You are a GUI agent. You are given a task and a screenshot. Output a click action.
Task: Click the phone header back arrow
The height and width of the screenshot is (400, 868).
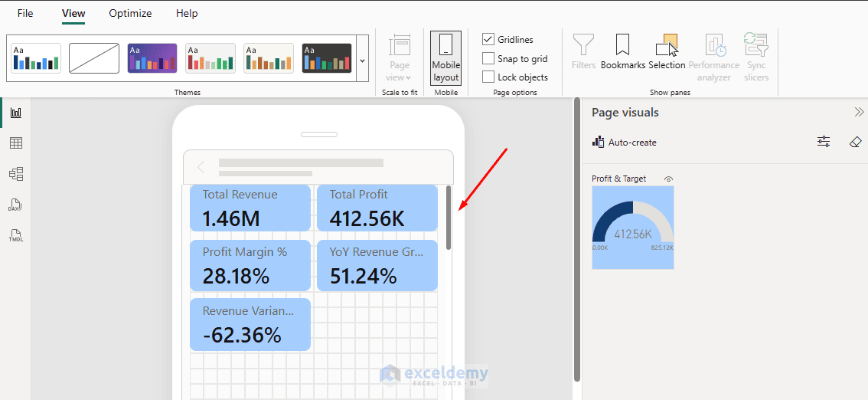click(x=201, y=167)
